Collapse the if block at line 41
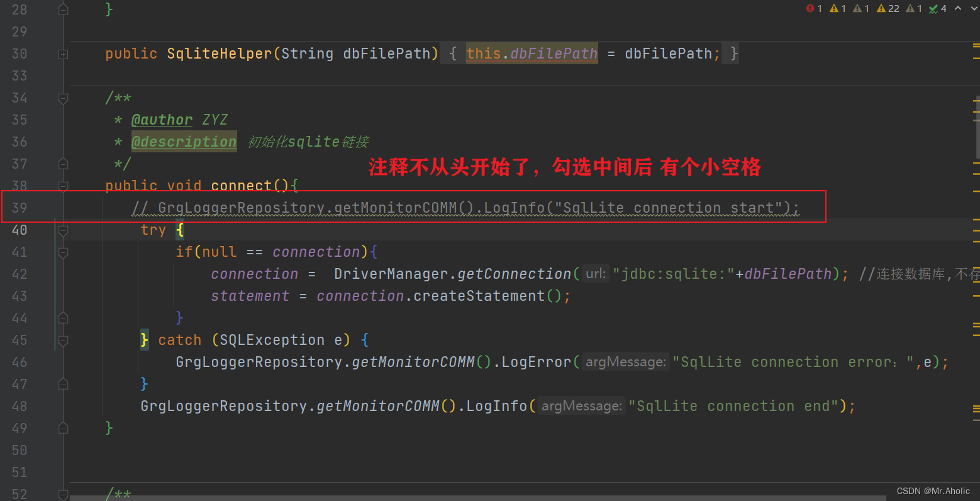Image resolution: width=980 pixels, height=501 pixels. 63,252
